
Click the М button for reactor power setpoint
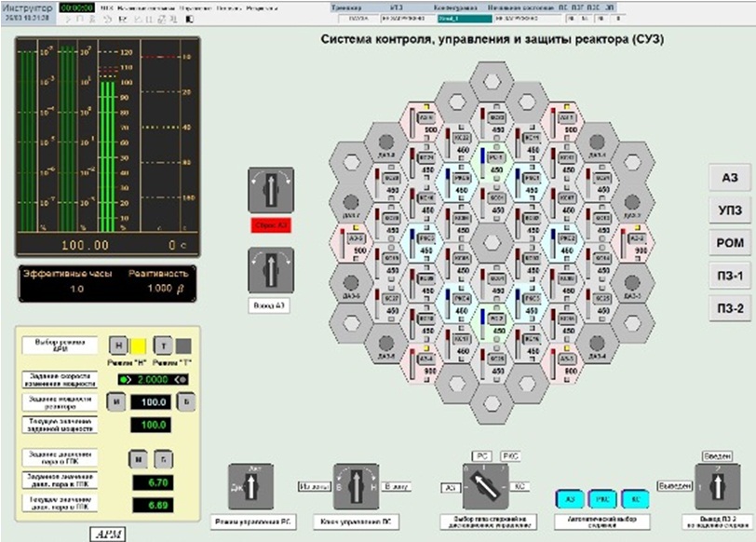116,401
